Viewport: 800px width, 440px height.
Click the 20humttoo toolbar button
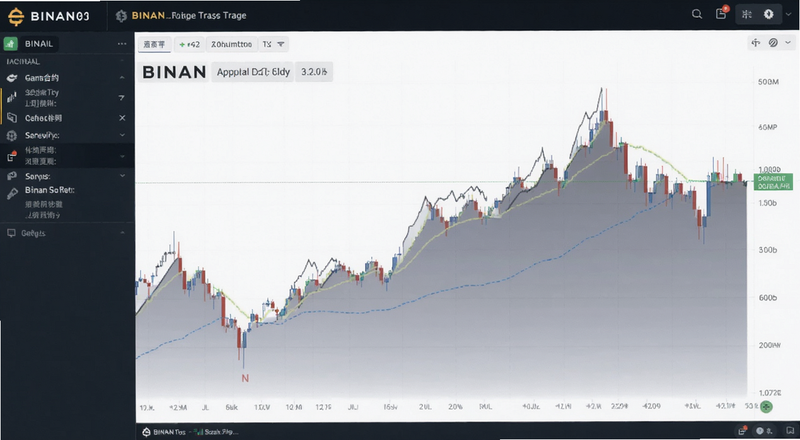click(231, 44)
